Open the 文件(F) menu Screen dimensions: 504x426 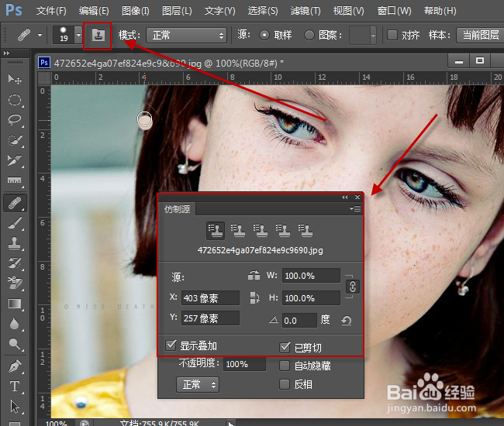(x=51, y=11)
